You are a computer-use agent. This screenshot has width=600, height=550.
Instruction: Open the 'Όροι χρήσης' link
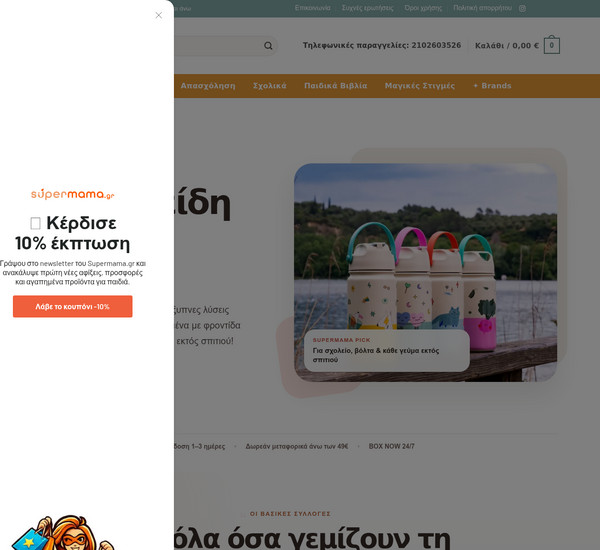pos(423,8)
